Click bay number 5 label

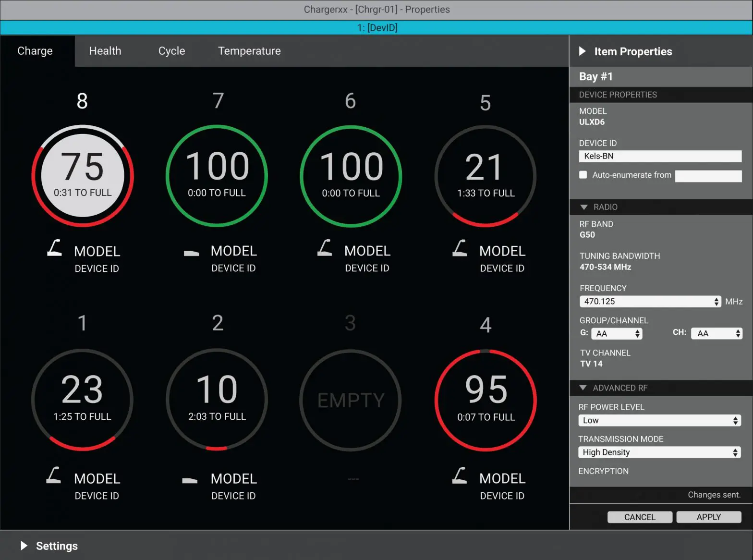tap(486, 103)
